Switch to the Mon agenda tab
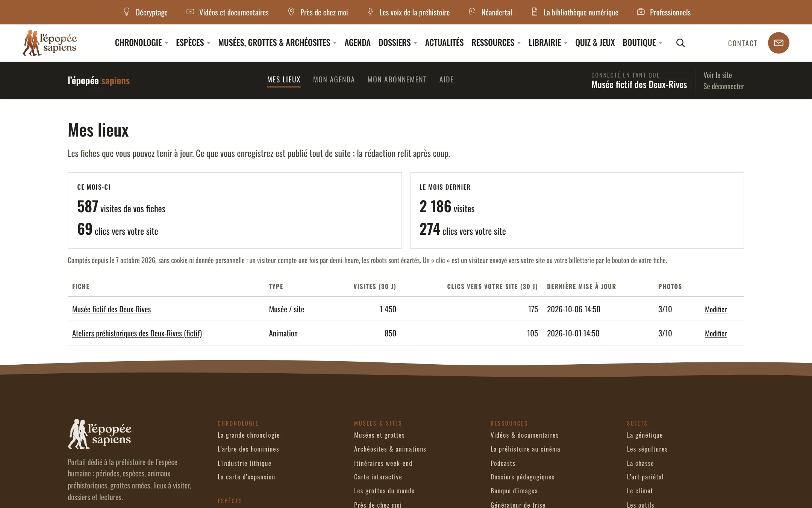The width and height of the screenshot is (812, 508). pos(334,80)
